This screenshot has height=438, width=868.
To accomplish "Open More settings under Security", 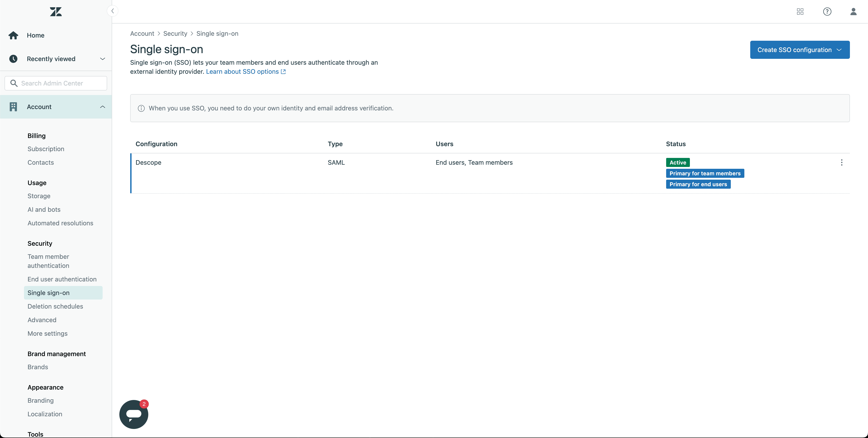I will pyautogui.click(x=47, y=333).
